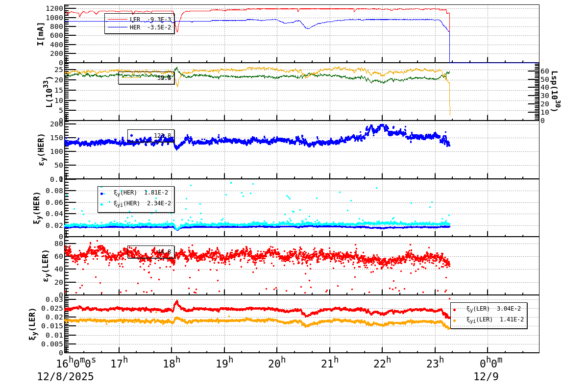Click the cyan ξyi(HER) legend dot

[x=101, y=204]
